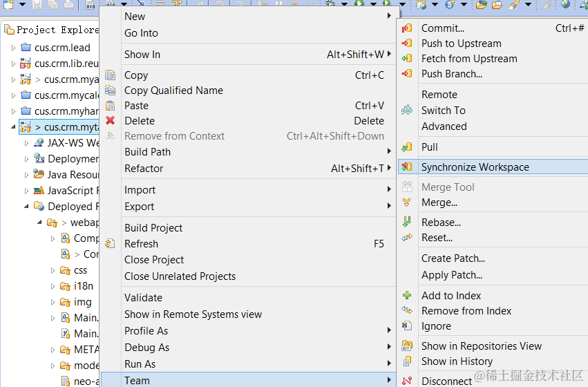588x387 pixels.
Task: Click the Show in History icon
Action: coord(407,361)
